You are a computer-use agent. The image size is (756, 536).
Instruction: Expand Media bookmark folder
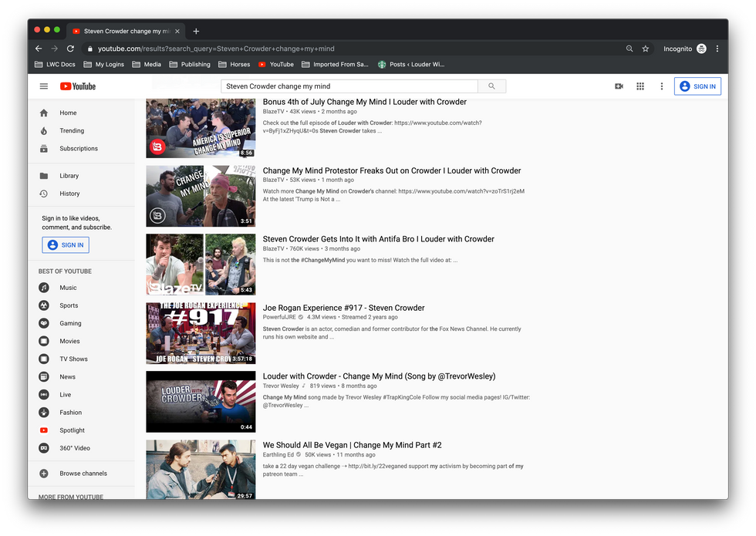coord(147,65)
